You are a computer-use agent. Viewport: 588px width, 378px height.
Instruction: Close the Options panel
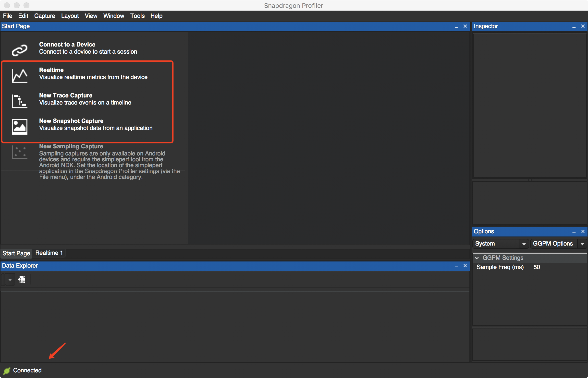click(583, 231)
